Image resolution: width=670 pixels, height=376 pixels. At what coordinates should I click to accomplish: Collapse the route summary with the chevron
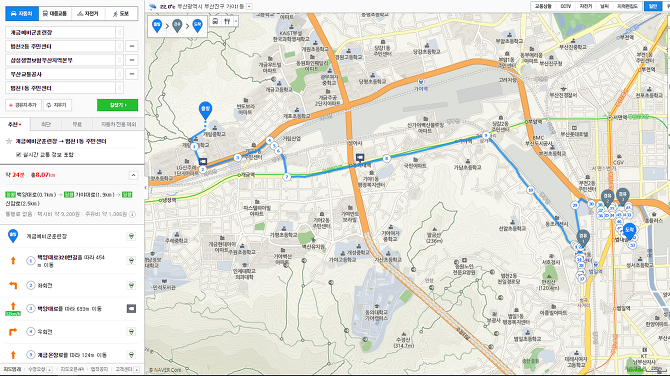[x=133, y=175]
